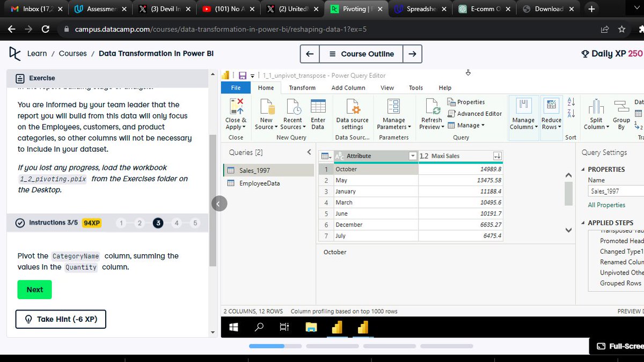
Task: Click the scroll-up chevron beside the grid
Action: click(569, 175)
